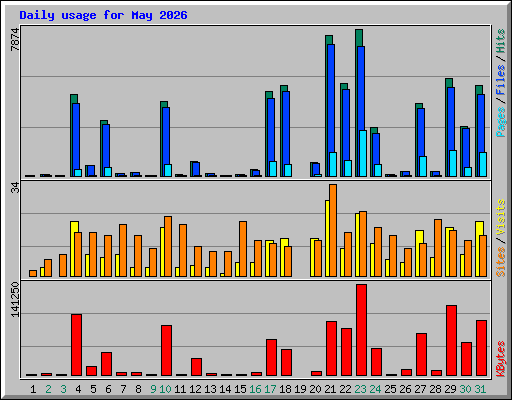Click green day label 17

(270, 389)
